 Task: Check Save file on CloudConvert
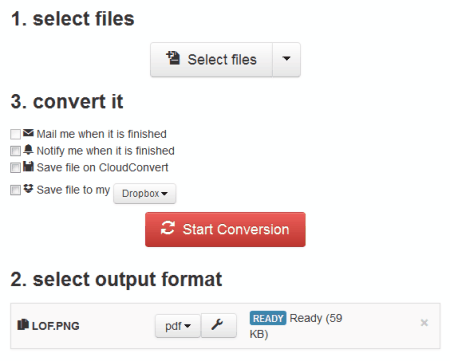pyautogui.click(x=15, y=167)
